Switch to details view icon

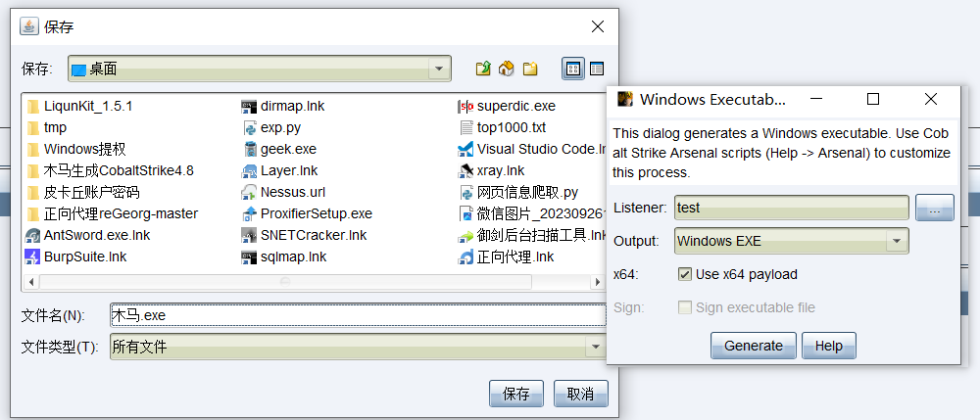[597, 69]
